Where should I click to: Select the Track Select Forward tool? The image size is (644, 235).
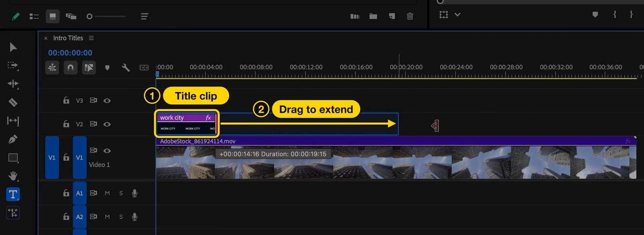(13, 65)
